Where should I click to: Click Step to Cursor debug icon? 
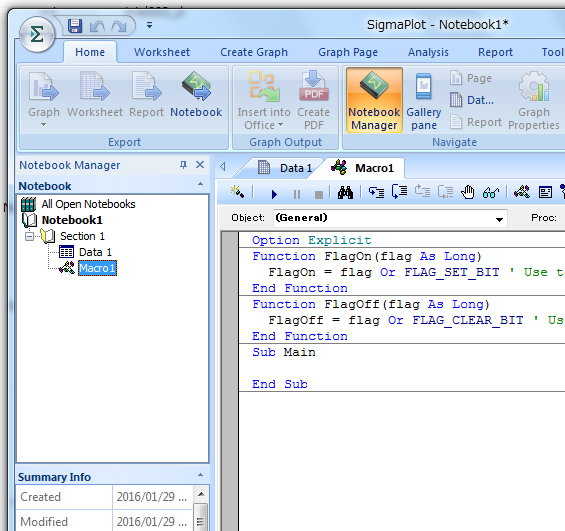click(446, 192)
